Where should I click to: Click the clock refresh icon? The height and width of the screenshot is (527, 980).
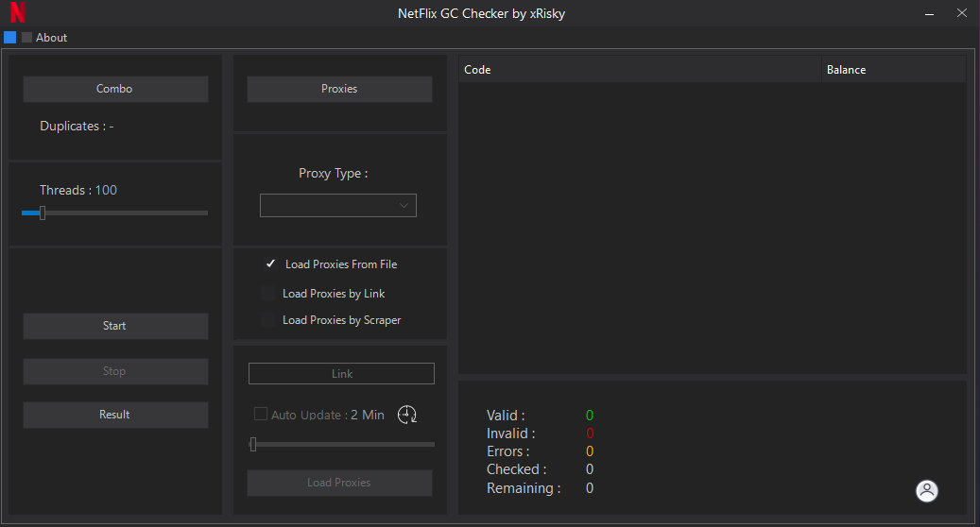[x=407, y=415]
